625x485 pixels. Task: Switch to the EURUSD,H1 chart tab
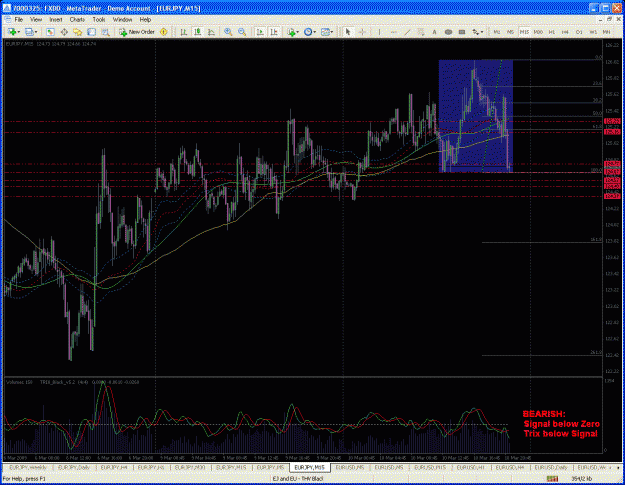pos(470,467)
